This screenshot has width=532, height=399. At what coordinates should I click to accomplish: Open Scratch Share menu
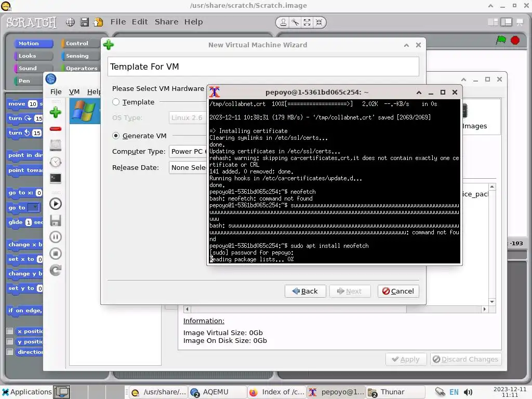[x=166, y=22]
